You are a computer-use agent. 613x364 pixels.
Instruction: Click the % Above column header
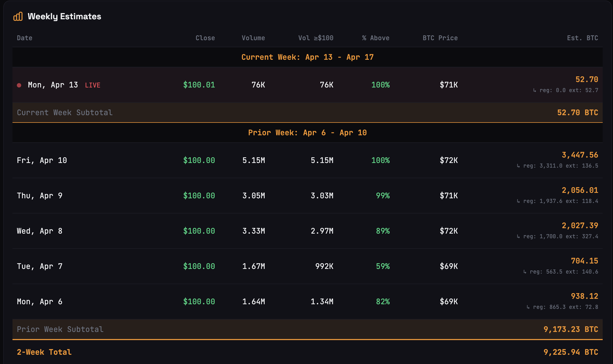[376, 38]
